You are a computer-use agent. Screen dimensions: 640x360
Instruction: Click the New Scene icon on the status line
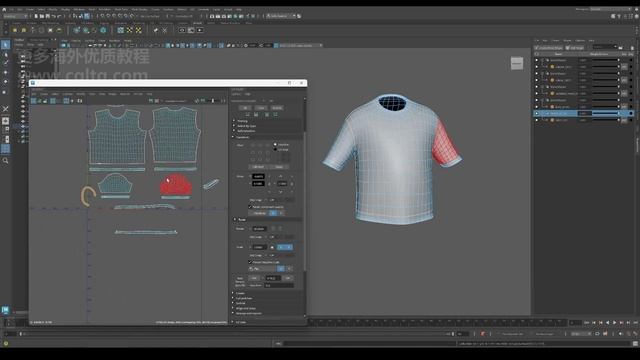(36, 16)
